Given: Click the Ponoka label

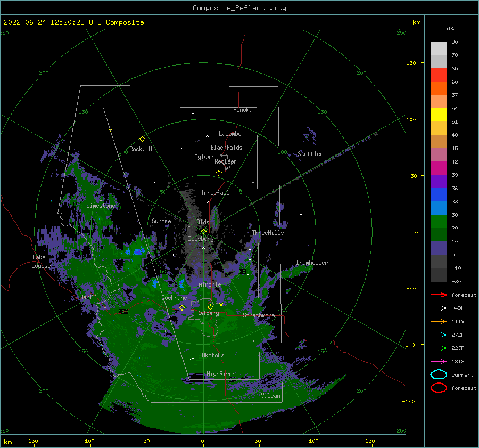Looking at the screenshot, I should pyautogui.click(x=243, y=110).
